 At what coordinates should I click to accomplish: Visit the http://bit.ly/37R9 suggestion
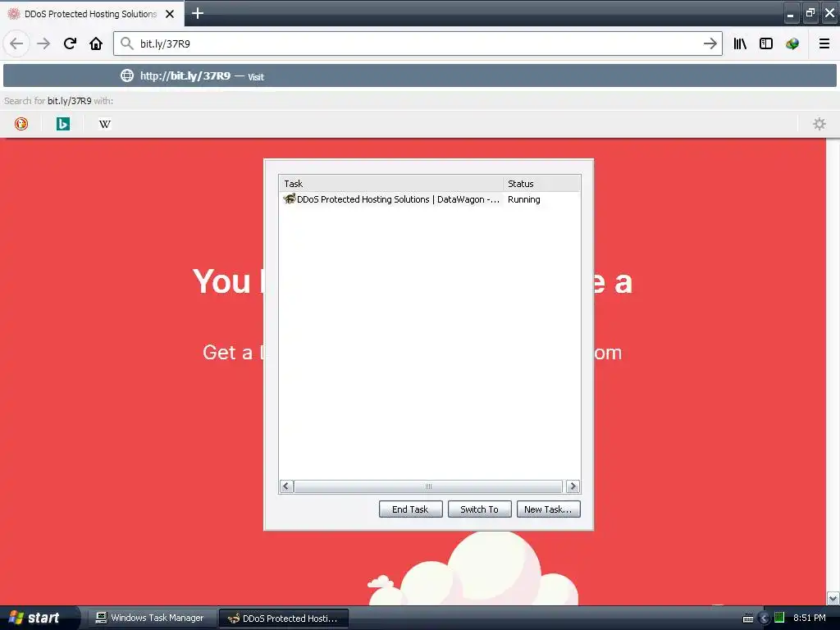click(x=419, y=75)
